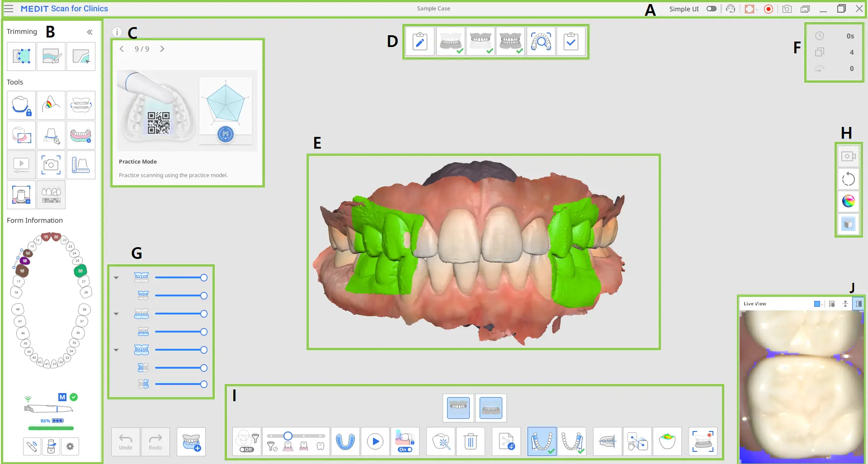
Task: Open the locked tooth area tool
Action: pos(21,105)
